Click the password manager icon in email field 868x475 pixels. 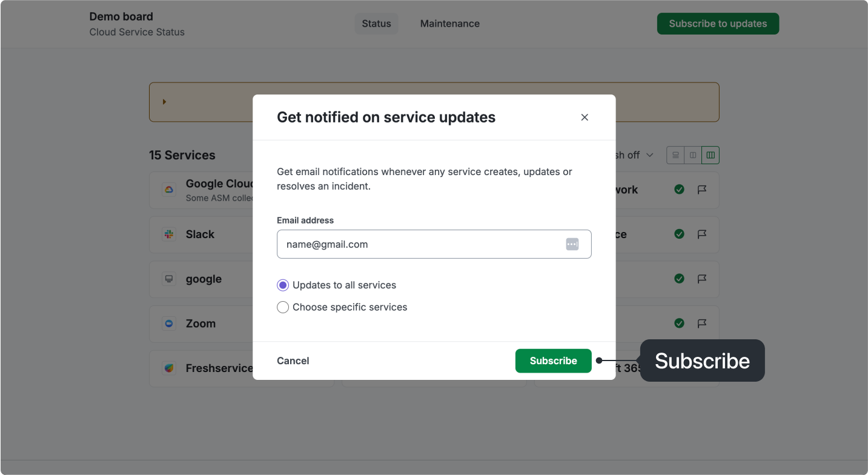[x=572, y=244]
